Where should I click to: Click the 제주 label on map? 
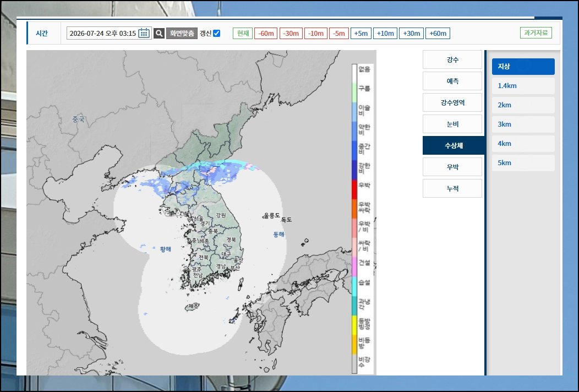click(x=194, y=306)
